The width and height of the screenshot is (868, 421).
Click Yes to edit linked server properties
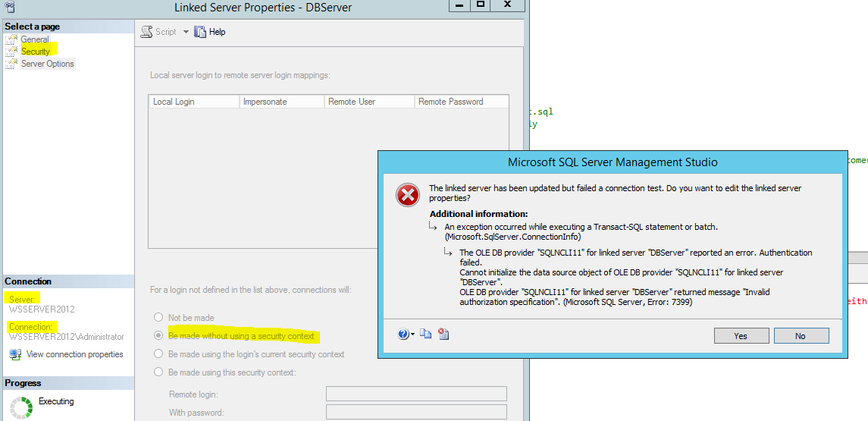click(x=741, y=336)
